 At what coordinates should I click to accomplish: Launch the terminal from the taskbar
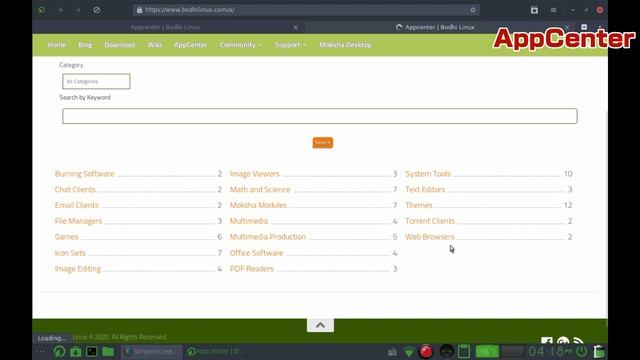point(92,351)
